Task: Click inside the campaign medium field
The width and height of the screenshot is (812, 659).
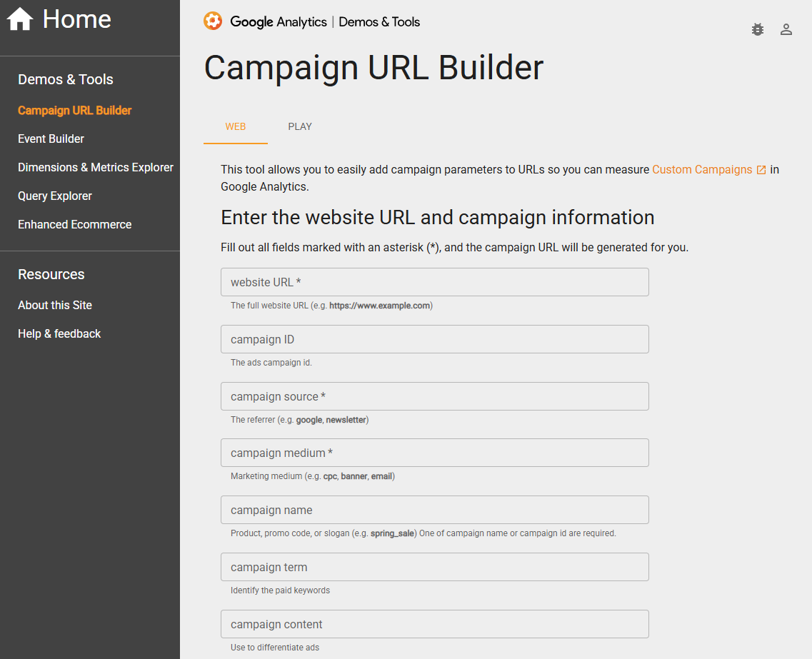Action: 434,453
